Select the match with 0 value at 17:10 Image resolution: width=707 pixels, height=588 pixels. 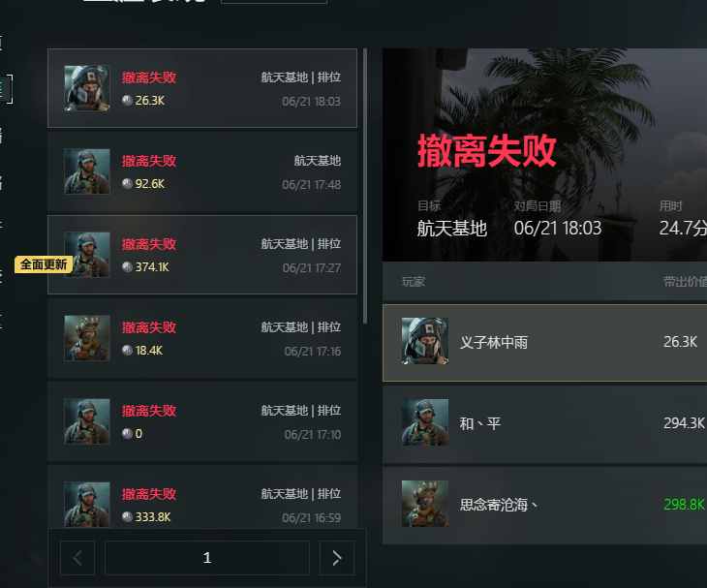click(x=202, y=421)
